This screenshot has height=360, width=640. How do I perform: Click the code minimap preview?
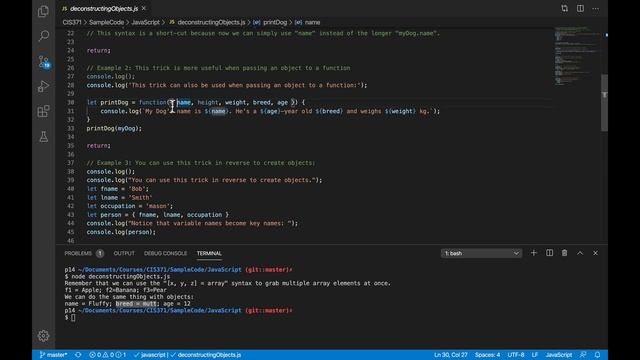click(x=577, y=55)
